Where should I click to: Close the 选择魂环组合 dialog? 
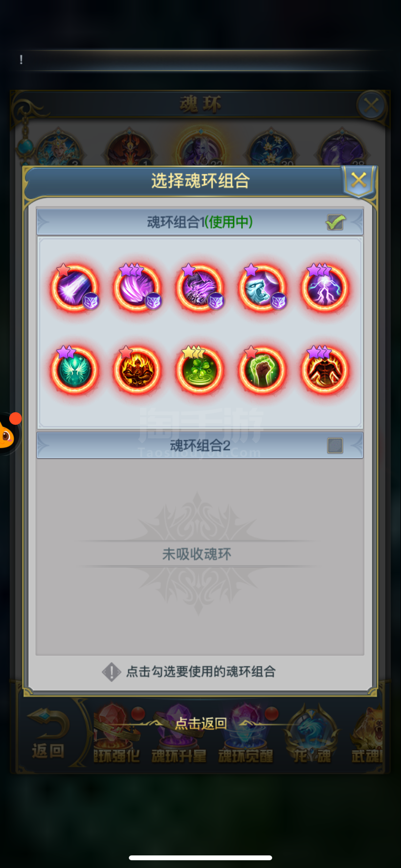pyautogui.click(x=359, y=181)
